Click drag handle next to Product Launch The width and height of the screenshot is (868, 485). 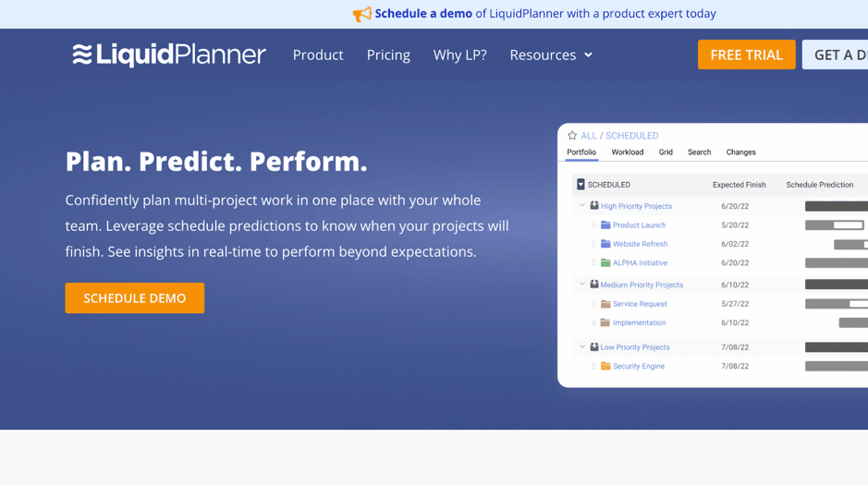pyautogui.click(x=594, y=225)
